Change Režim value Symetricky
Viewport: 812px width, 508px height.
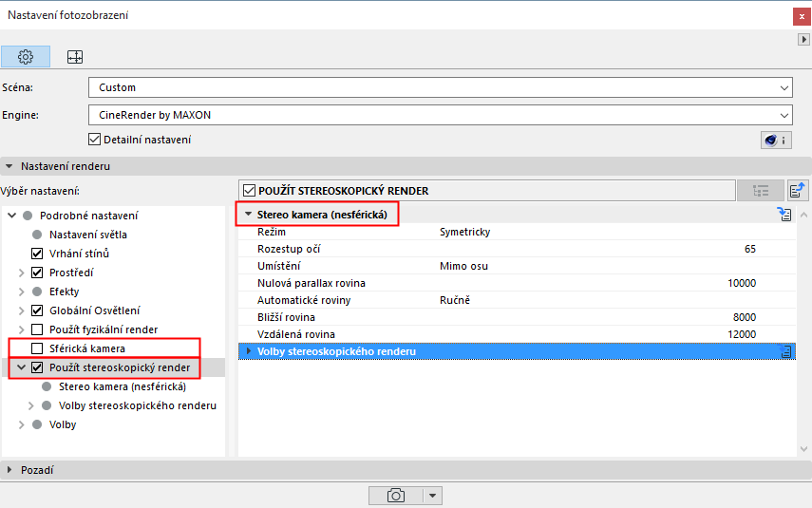pos(464,232)
